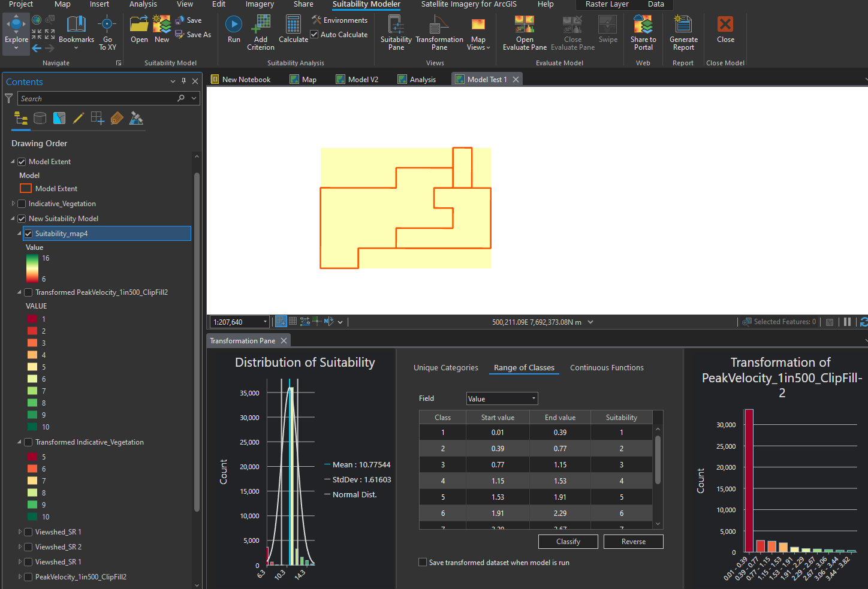This screenshot has width=868, height=589.
Task: Click the Suitability_map4 color ramp legend
Action: [x=32, y=268]
